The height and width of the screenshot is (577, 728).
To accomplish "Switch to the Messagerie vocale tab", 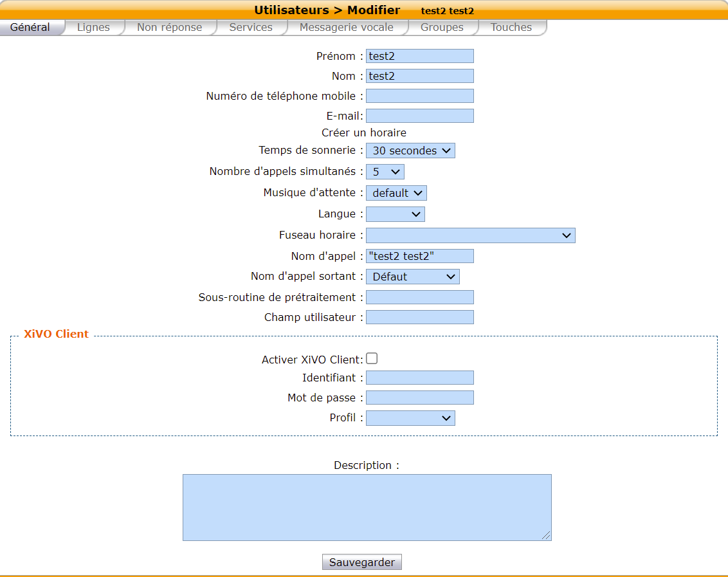I will 346,28.
